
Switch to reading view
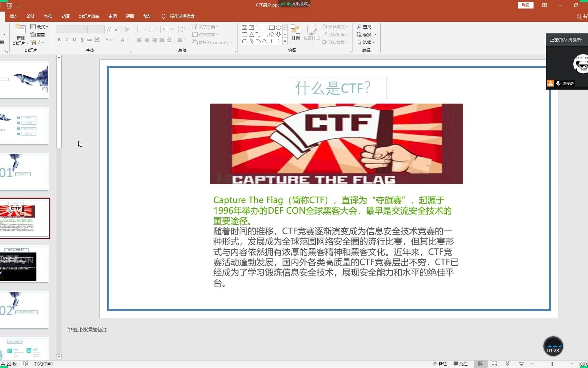(508, 364)
